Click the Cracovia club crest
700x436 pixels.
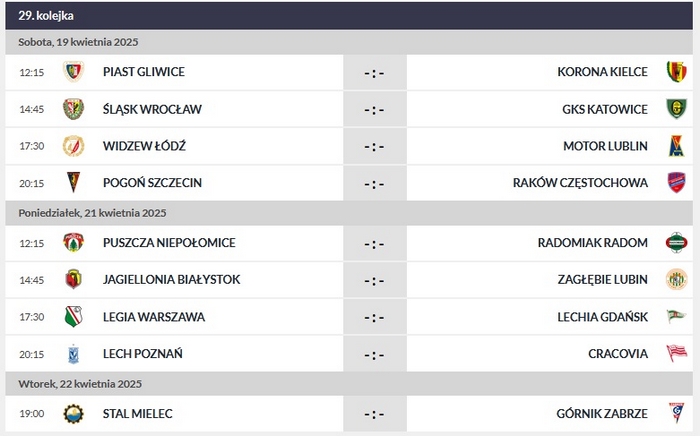coord(676,353)
